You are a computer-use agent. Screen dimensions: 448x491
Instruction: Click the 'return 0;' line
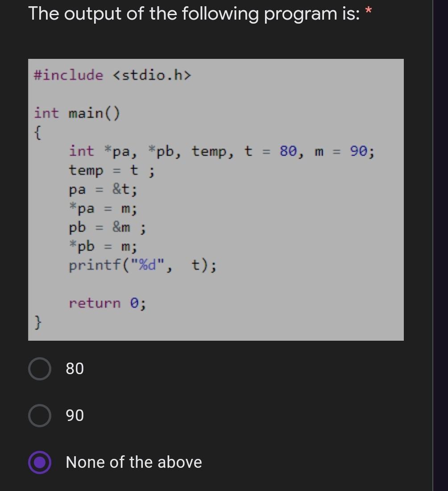coord(107,303)
